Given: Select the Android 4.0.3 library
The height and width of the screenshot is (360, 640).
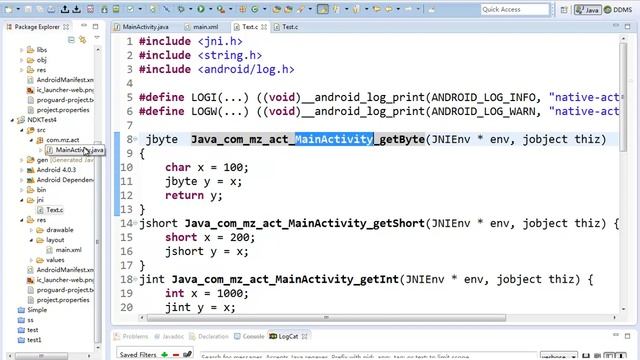Looking at the screenshot, I should [x=51, y=170].
